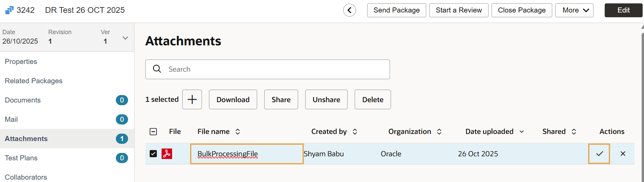This screenshot has width=644, height=182.
Task: Click the PDF file icon for BulkProcessingFile
Action: [x=167, y=154]
